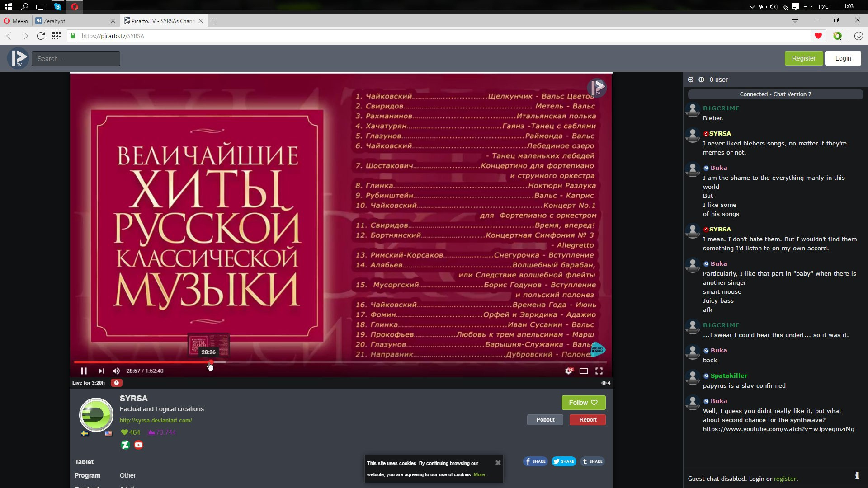Open SYRSA's Zerply-style Z social icon
This screenshot has height=488, width=868.
(x=126, y=445)
